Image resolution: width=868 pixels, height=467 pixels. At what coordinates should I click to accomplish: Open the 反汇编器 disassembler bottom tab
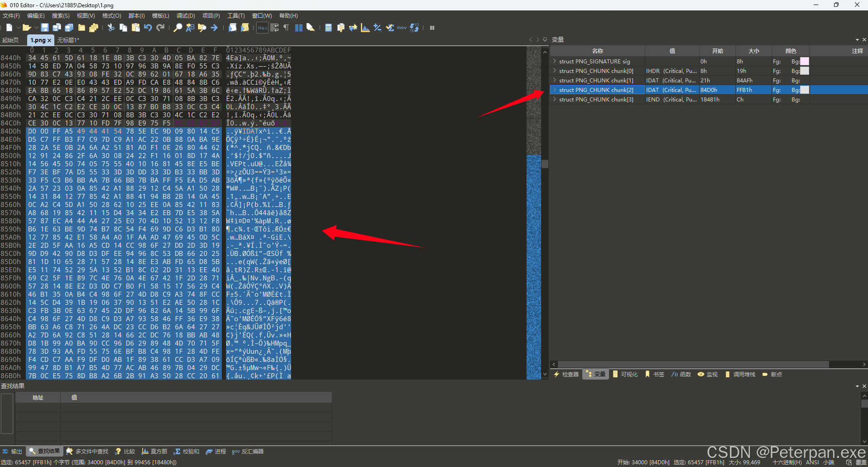tap(248, 451)
